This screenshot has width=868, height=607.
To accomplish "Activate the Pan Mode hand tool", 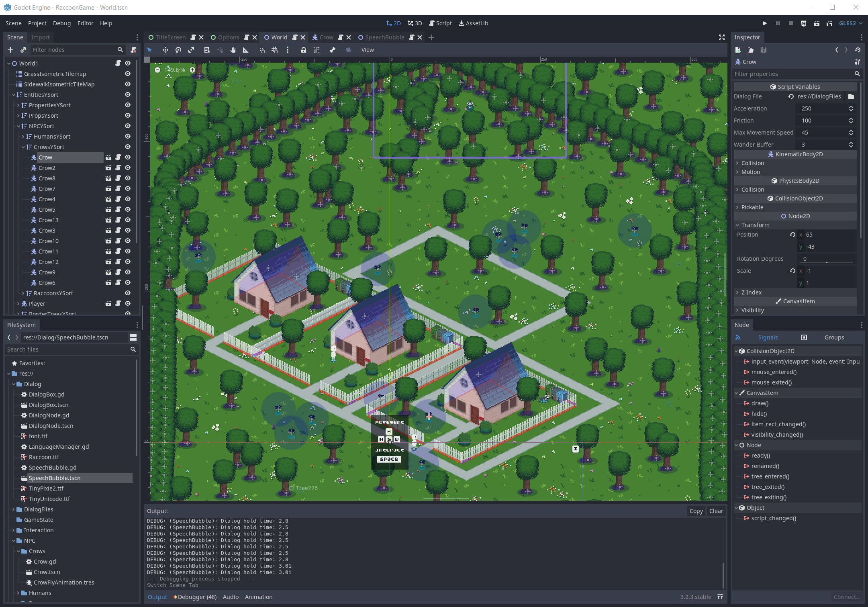I will coord(233,50).
